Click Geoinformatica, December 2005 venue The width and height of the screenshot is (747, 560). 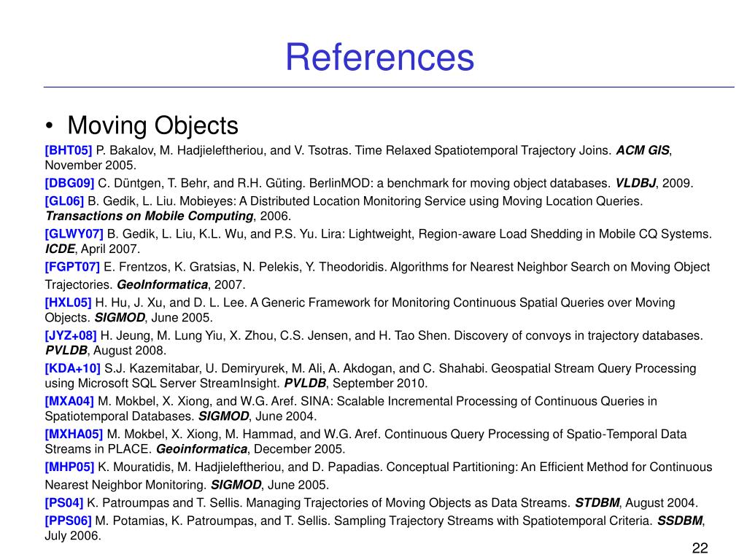pos(251,449)
